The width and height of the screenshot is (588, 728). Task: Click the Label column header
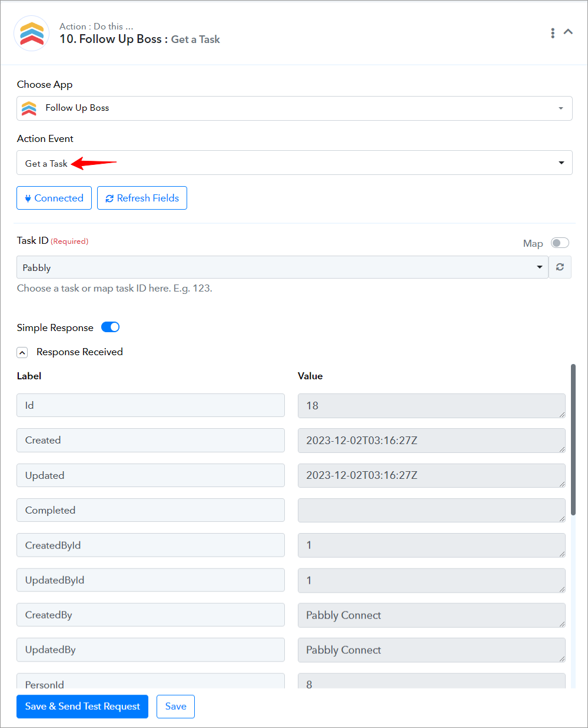(29, 376)
